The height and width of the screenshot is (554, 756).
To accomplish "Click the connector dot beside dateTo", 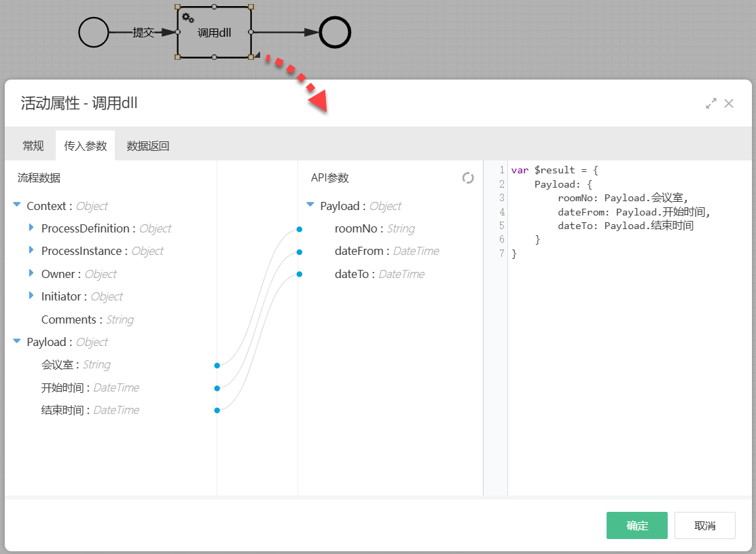I will pos(299,275).
